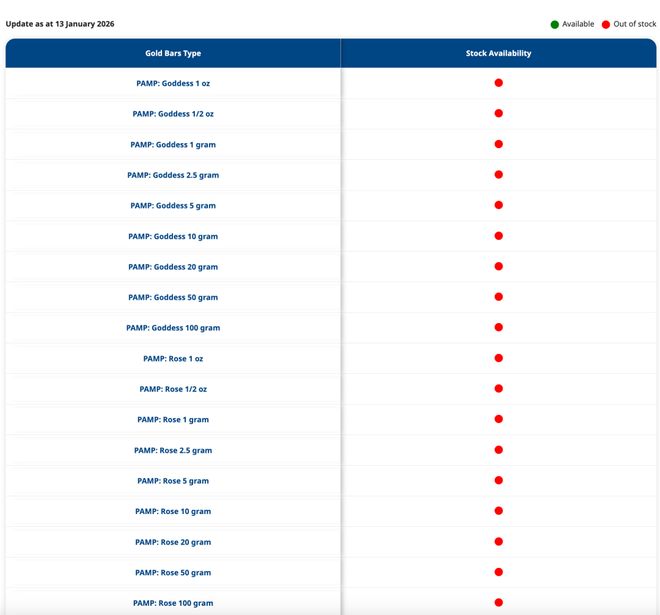This screenshot has height=615, width=660.
Task: Select PAMP: Goddess 50 gram label
Action: [173, 298]
